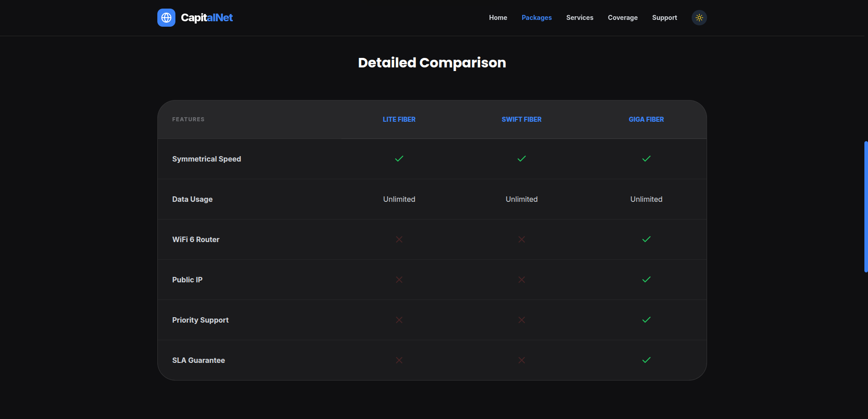The width and height of the screenshot is (868, 419).
Task: Click Unlimited data usage under Swift Fiber
Action: 522,199
